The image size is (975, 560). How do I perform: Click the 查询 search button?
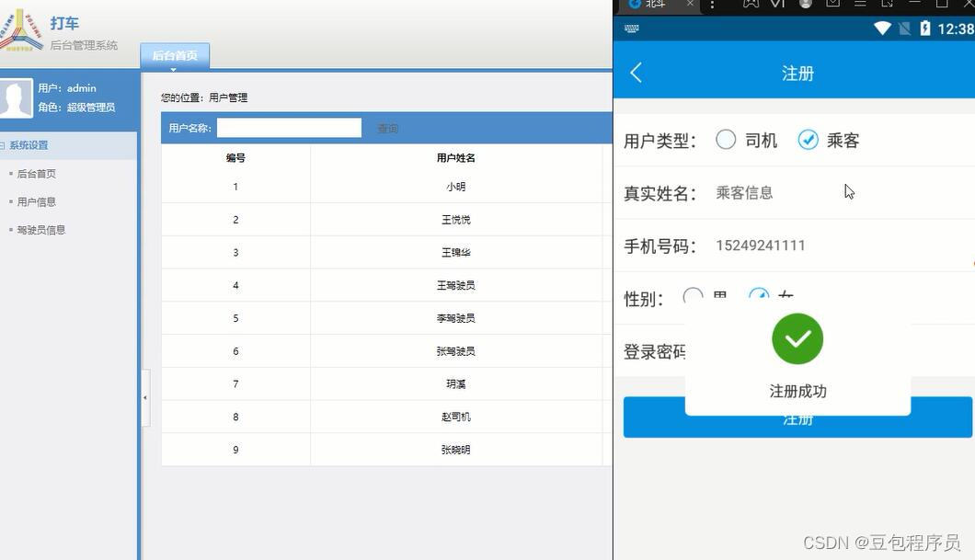(387, 128)
